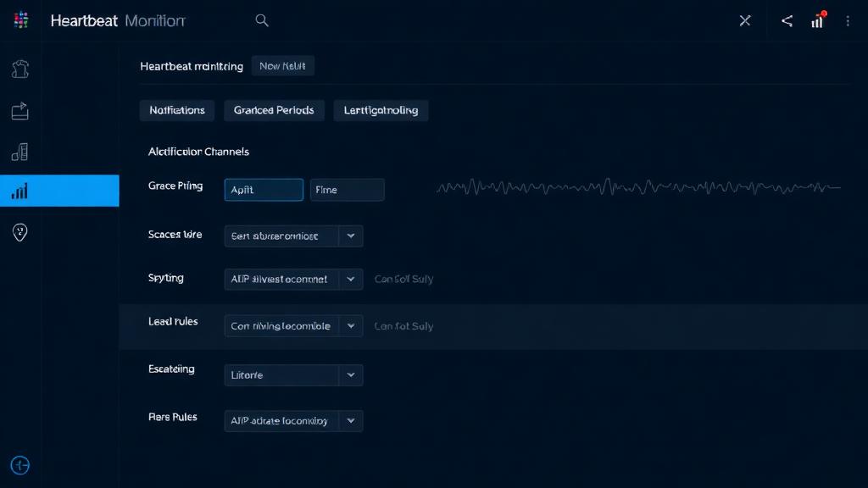
Task: Open the chart icon near the notification badge
Action: (816, 19)
